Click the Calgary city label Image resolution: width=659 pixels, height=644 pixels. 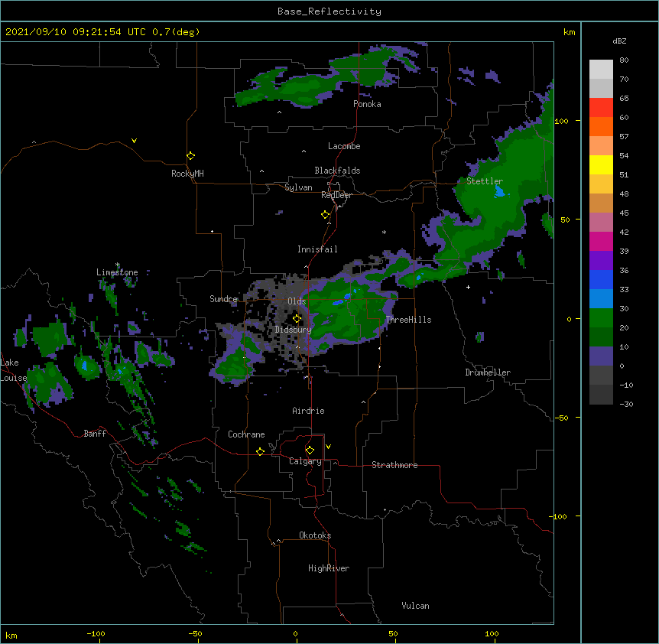tap(305, 461)
